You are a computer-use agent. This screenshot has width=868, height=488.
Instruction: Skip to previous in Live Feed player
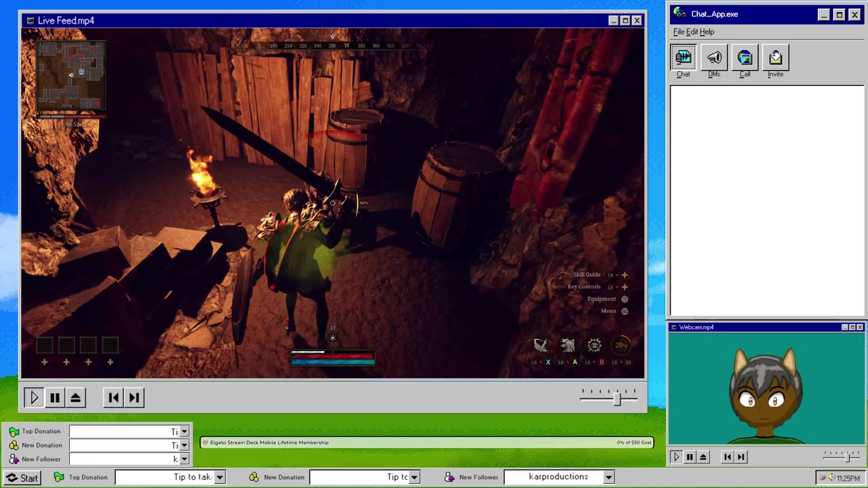113,398
